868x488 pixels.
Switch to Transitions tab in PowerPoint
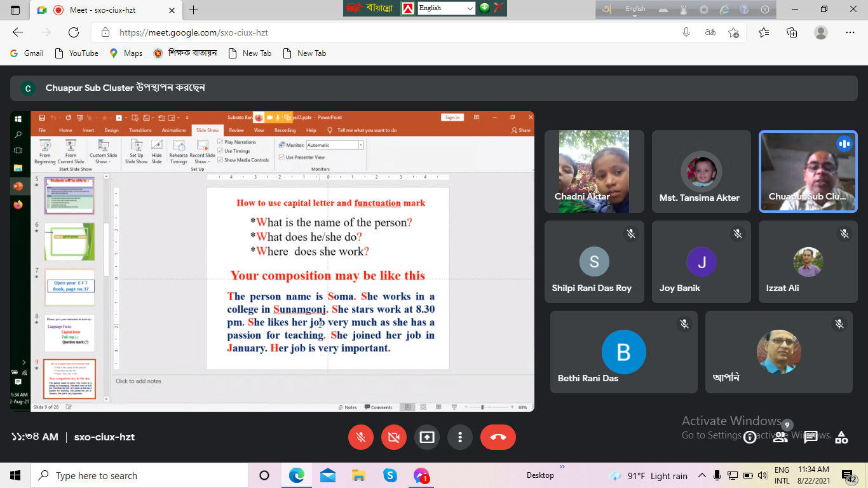pyautogui.click(x=140, y=130)
